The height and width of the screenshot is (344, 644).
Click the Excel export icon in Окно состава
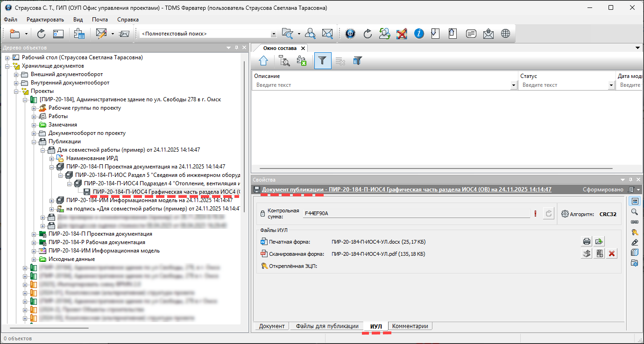(x=302, y=61)
